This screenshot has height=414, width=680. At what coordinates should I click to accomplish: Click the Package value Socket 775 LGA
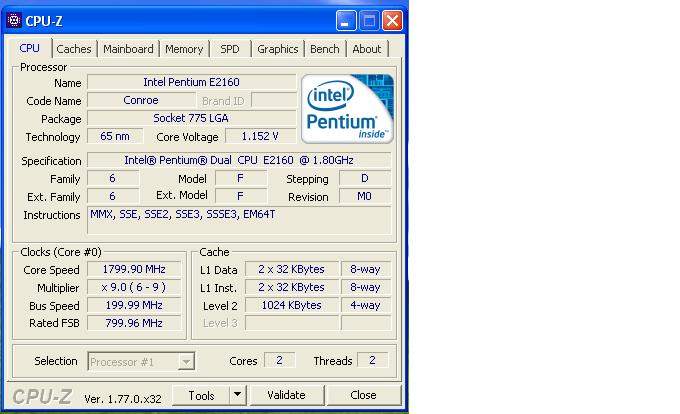[x=191, y=118]
